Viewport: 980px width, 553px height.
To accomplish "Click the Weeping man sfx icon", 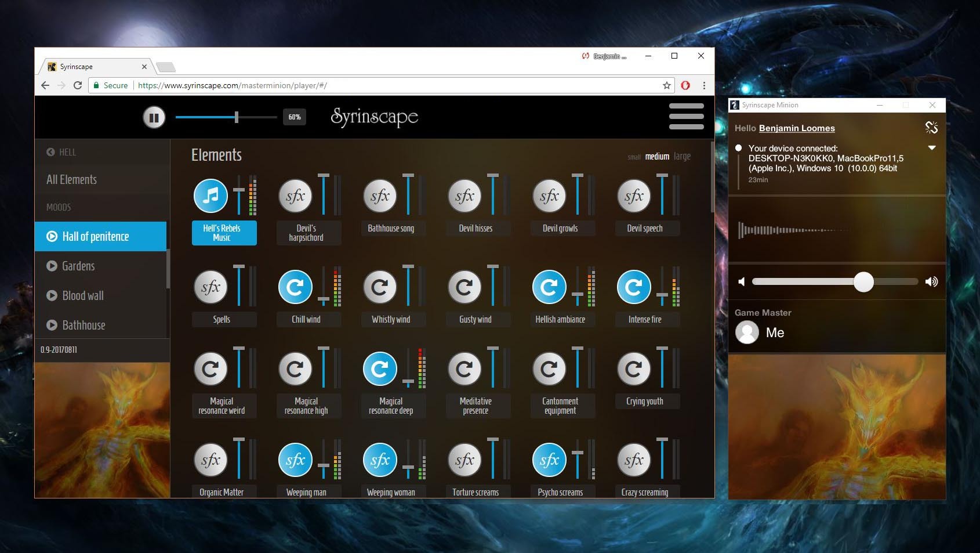I will 295,460.
